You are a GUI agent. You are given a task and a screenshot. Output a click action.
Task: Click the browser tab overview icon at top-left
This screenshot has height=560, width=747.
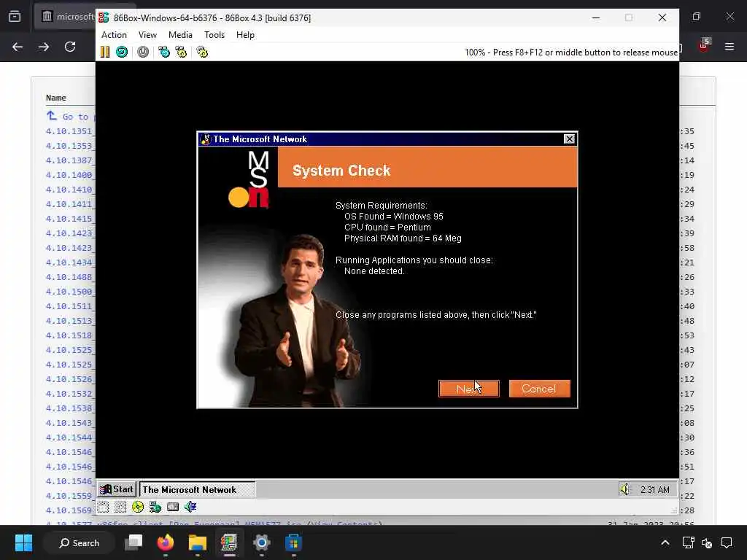pyautogui.click(x=15, y=17)
